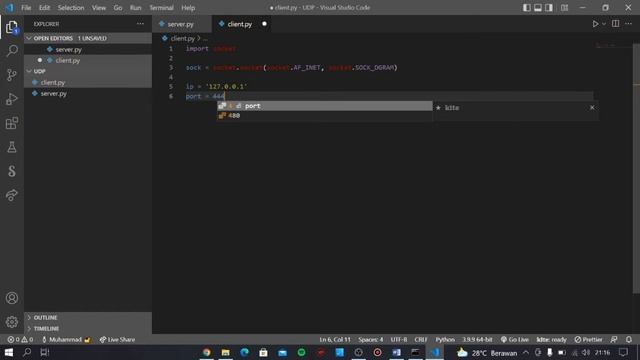Viewport: 640px width, 360px height.
Task: Click client.py in the breadcrumb
Action: click(182, 38)
